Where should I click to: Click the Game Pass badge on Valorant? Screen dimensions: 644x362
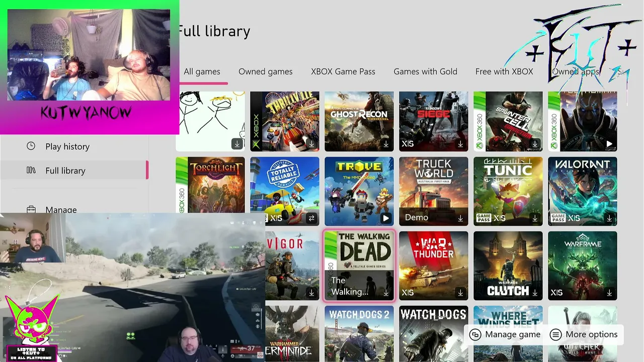click(x=557, y=218)
